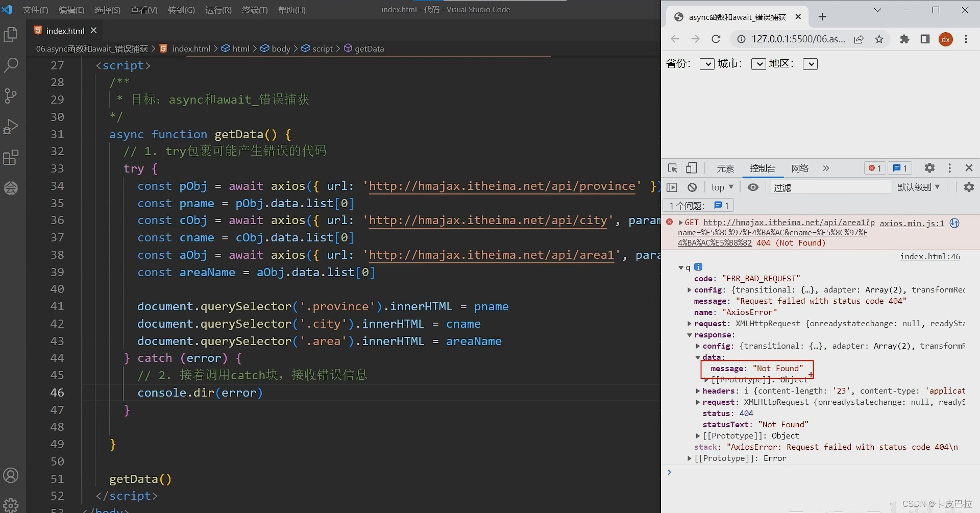Expand the GET error message arrow
Image resolution: width=980 pixels, height=513 pixels.
click(681, 223)
